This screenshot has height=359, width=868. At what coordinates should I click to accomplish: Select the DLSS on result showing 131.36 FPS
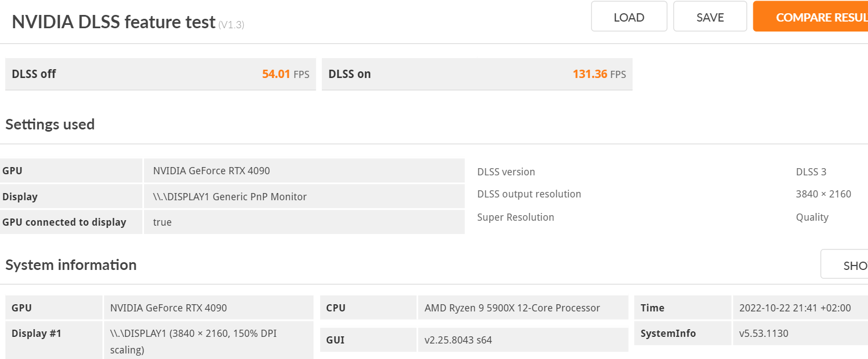[x=476, y=74]
